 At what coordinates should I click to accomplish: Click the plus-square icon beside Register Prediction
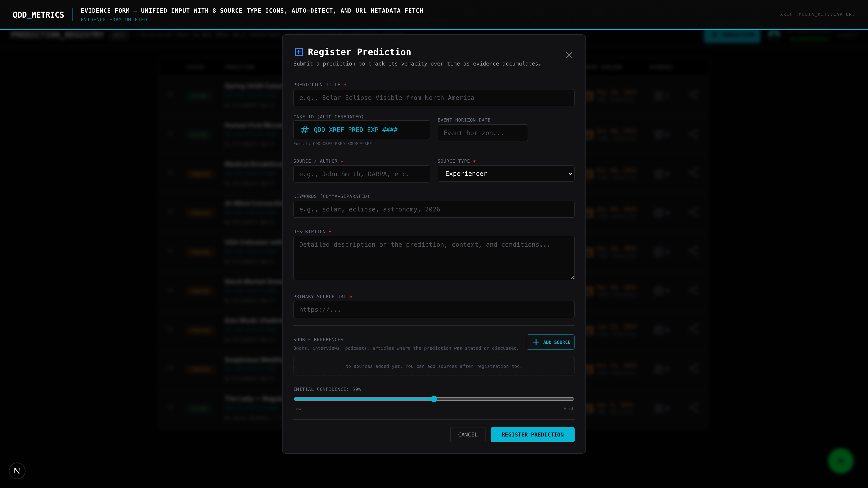click(x=299, y=52)
